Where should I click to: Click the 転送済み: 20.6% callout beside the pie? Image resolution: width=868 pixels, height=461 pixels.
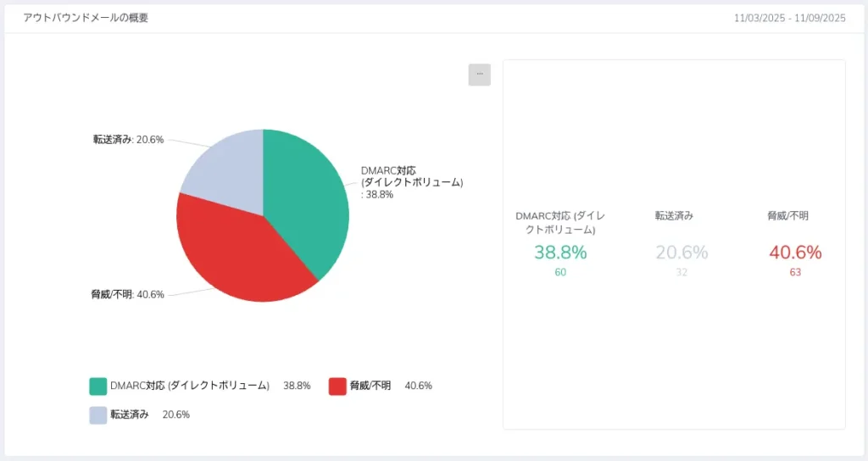[128, 140]
